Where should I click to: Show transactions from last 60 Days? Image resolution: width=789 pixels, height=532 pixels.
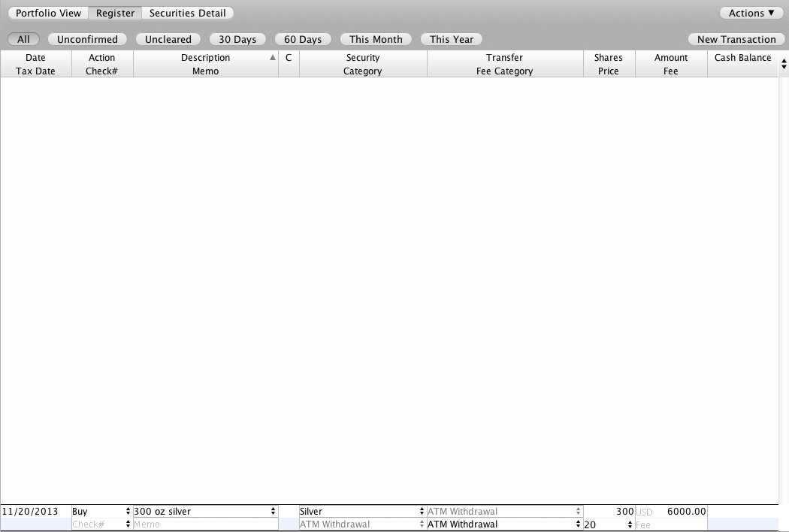[x=302, y=39]
